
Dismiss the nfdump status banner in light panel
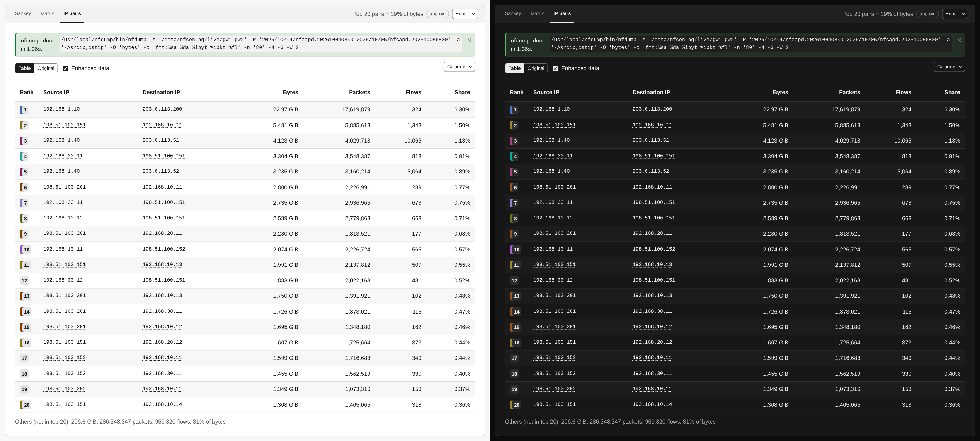[x=469, y=40]
